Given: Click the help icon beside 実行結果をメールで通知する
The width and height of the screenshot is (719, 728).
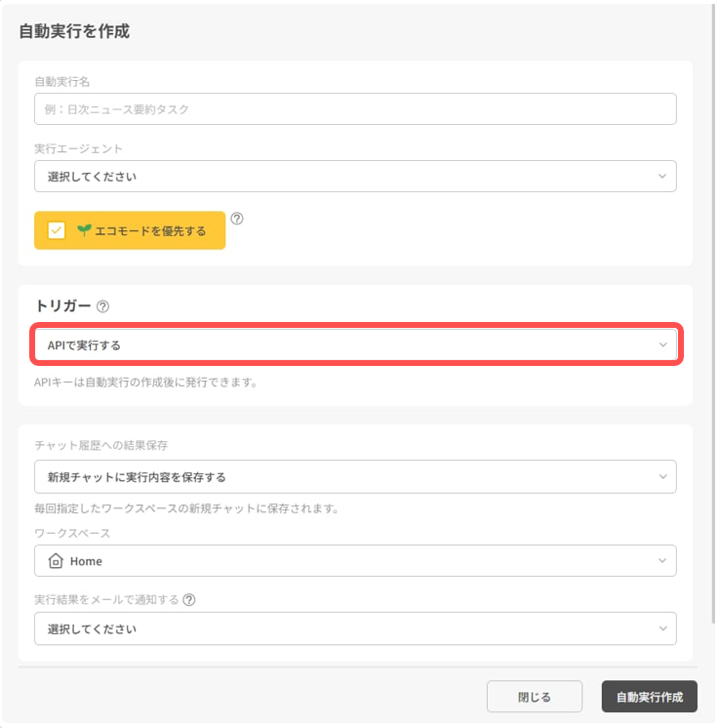Looking at the screenshot, I should [x=189, y=600].
